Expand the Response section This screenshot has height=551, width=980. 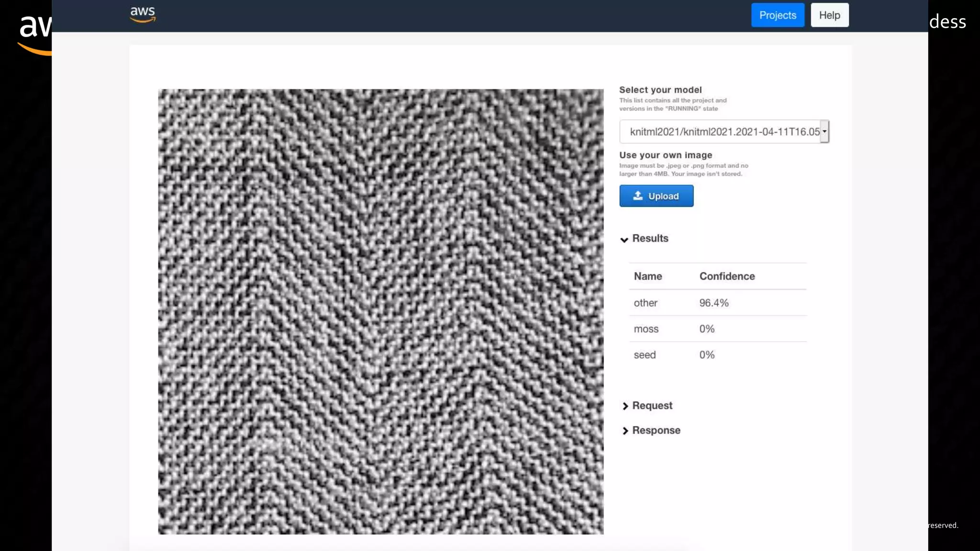656,430
